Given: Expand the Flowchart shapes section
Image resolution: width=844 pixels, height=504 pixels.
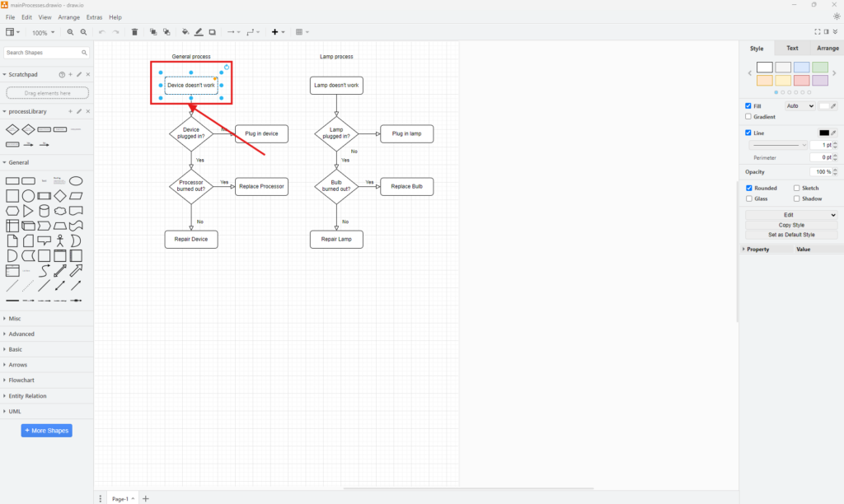Looking at the screenshot, I should click(x=21, y=380).
